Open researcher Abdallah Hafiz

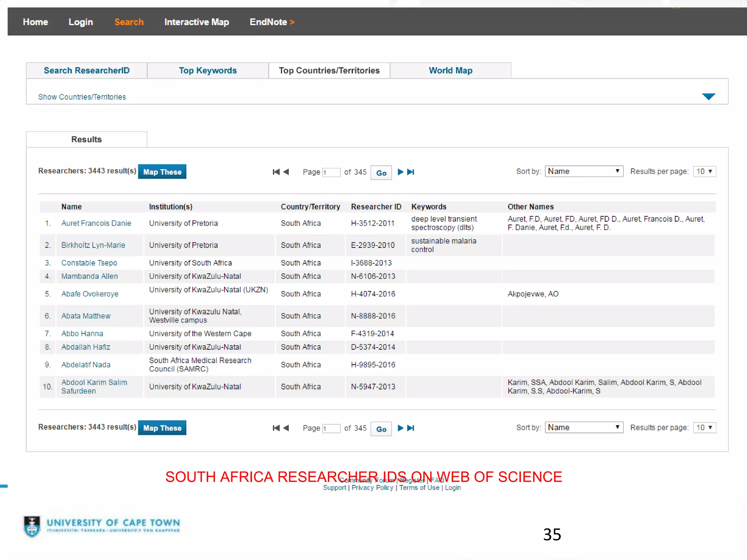[86, 347]
